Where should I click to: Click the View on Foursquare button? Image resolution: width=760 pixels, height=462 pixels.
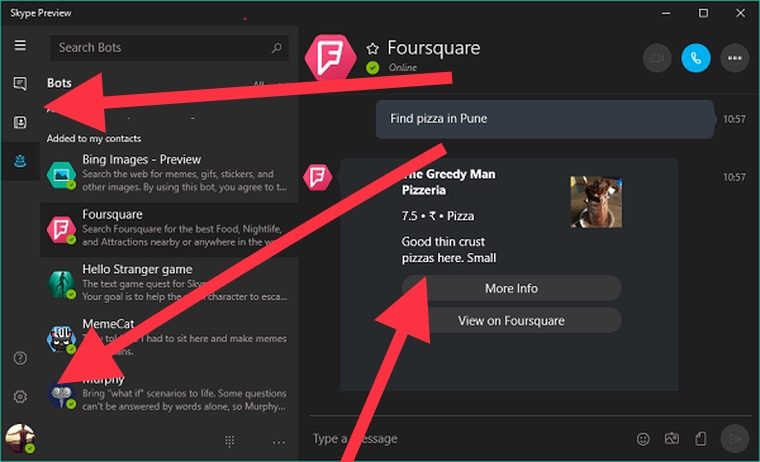pos(511,320)
